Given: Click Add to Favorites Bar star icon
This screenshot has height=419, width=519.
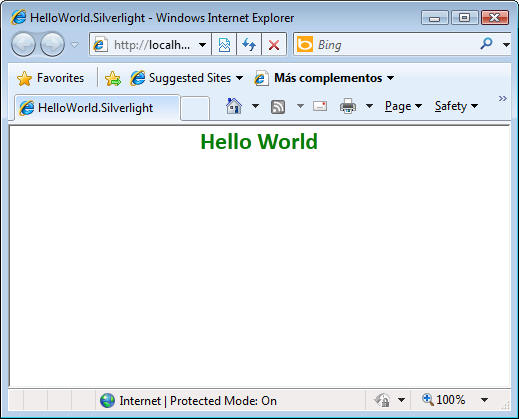Looking at the screenshot, I should click(113, 79).
